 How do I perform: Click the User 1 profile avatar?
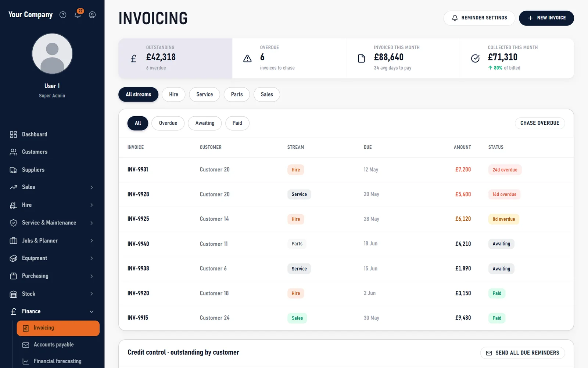(52, 54)
